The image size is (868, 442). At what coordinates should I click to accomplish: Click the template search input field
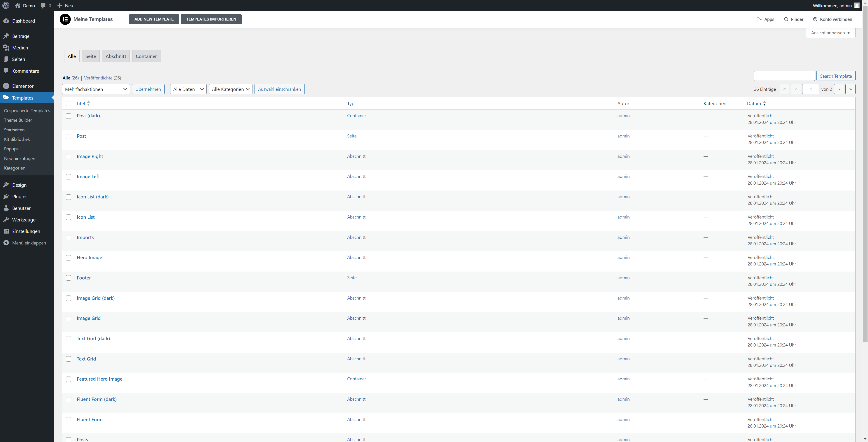784,76
